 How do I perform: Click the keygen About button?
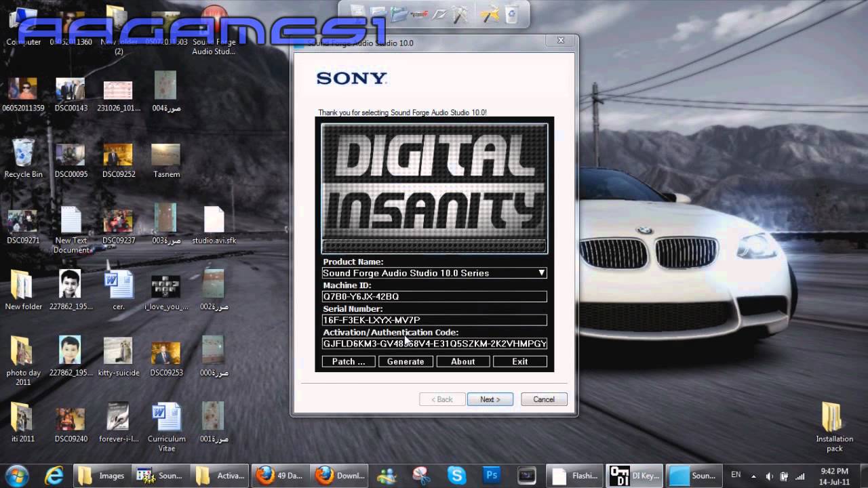[463, 362]
